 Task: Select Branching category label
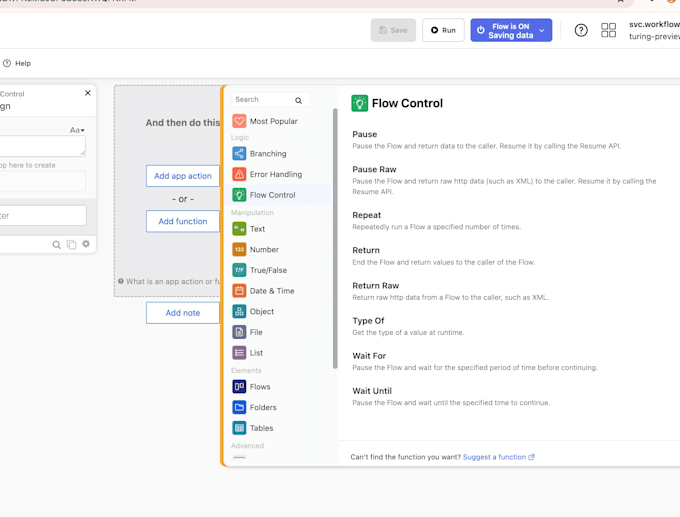tap(268, 154)
